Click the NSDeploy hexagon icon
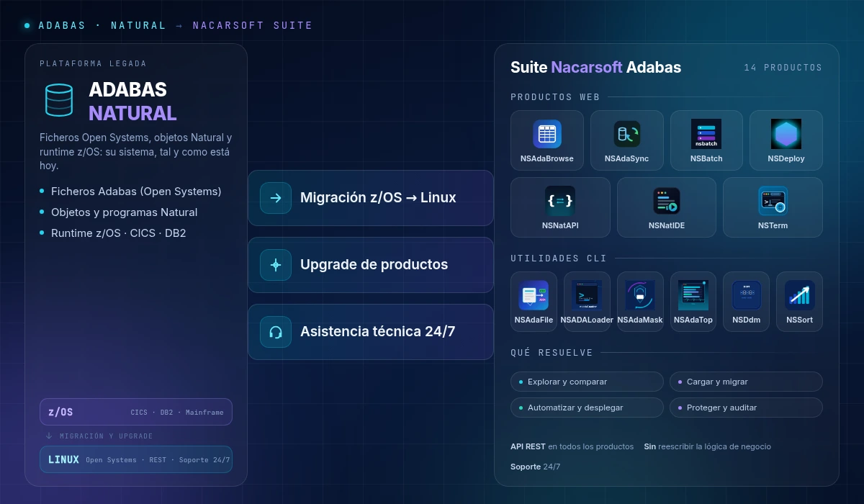This screenshot has height=504, width=864. point(786,134)
